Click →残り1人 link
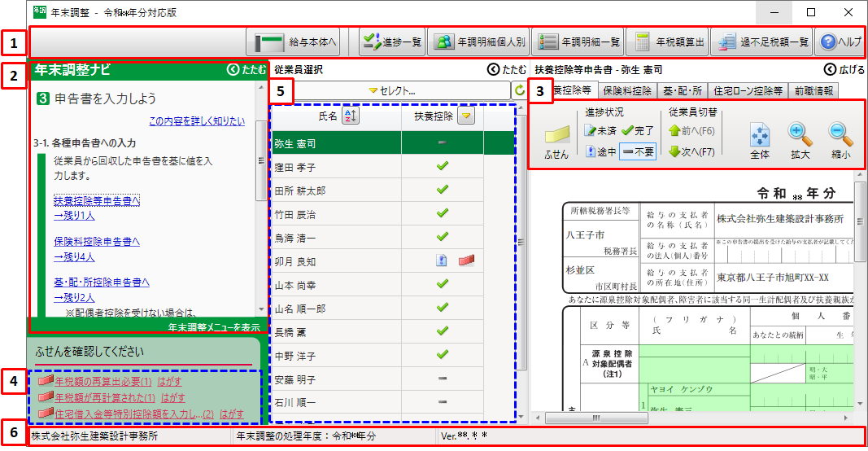The image size is (868, 451). pos(74,216)
